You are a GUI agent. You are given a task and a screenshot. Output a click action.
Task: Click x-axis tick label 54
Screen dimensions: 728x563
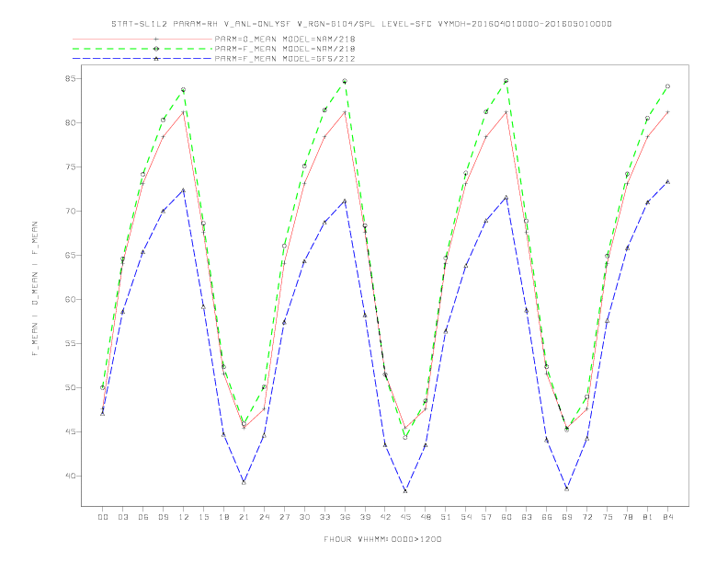coord(466,517)
